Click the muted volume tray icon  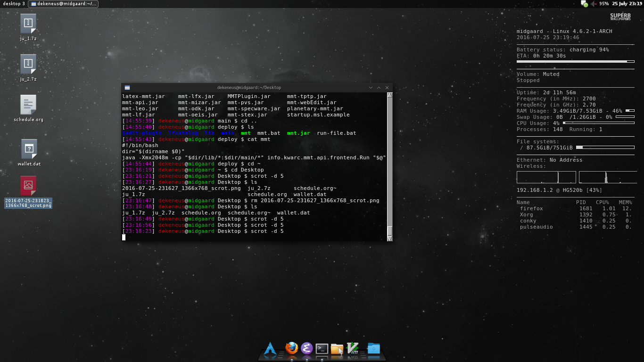(594, 3)
